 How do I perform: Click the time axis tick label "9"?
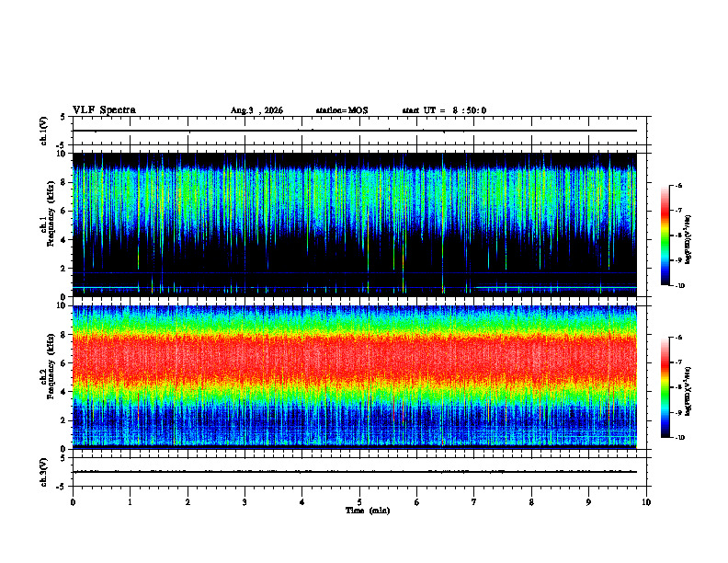tap(588, 502)
